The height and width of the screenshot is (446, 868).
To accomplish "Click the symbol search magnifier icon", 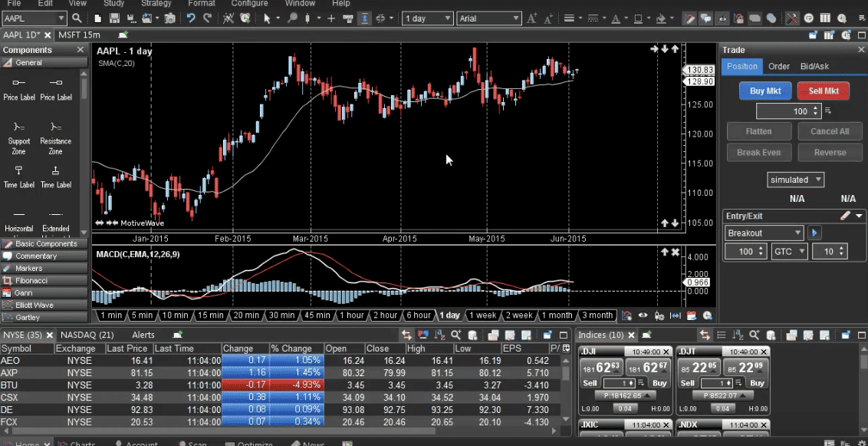I will point(77,18).
